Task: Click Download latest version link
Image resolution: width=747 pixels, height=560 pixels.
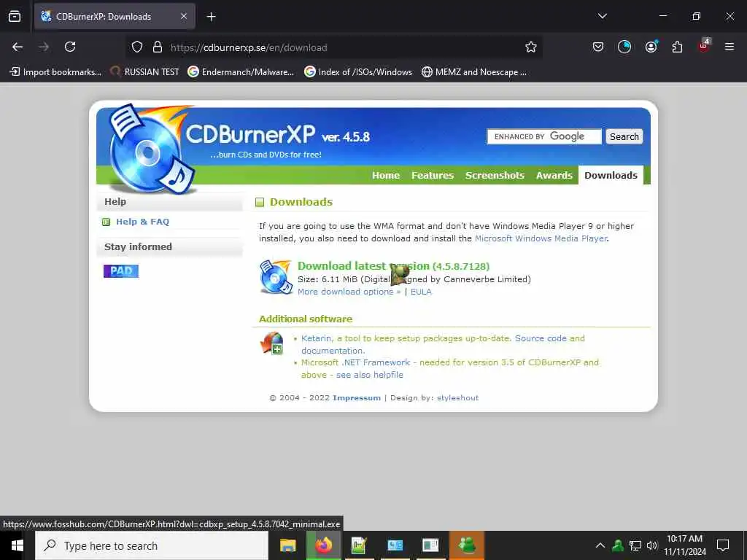Action: click(x=393, y=265)
